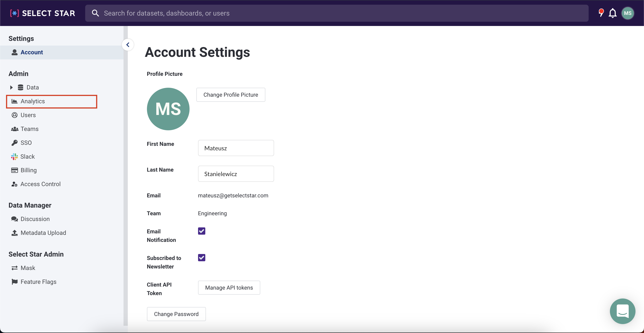This screenshot has width=644, height=333.
Task: Focus the top search bar
Action: click(x=336, y=13)
